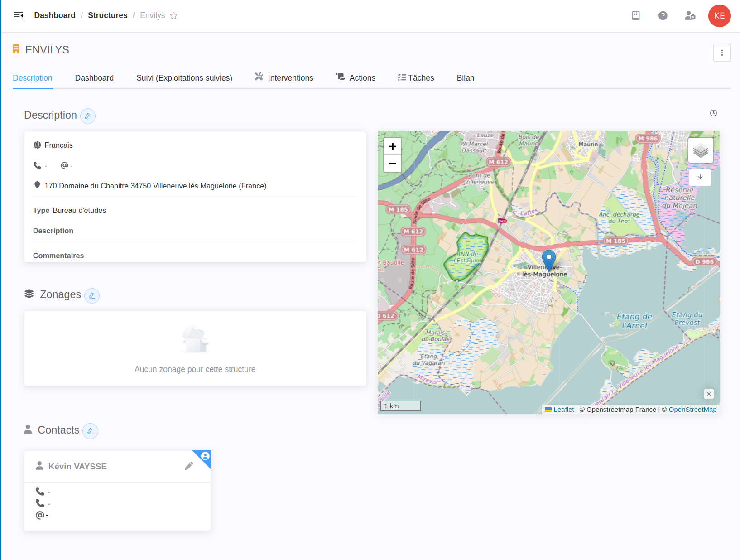Edit the Contacts section

click(90, 431)
